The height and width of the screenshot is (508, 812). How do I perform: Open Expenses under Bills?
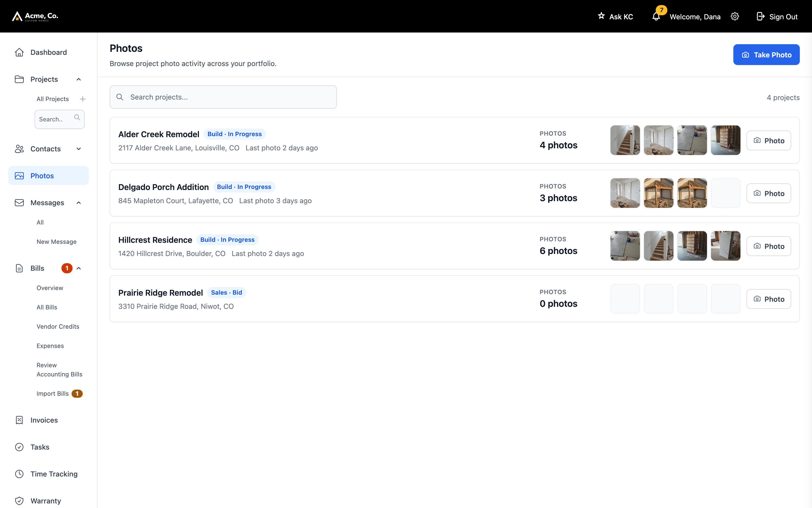pos(50,346)
